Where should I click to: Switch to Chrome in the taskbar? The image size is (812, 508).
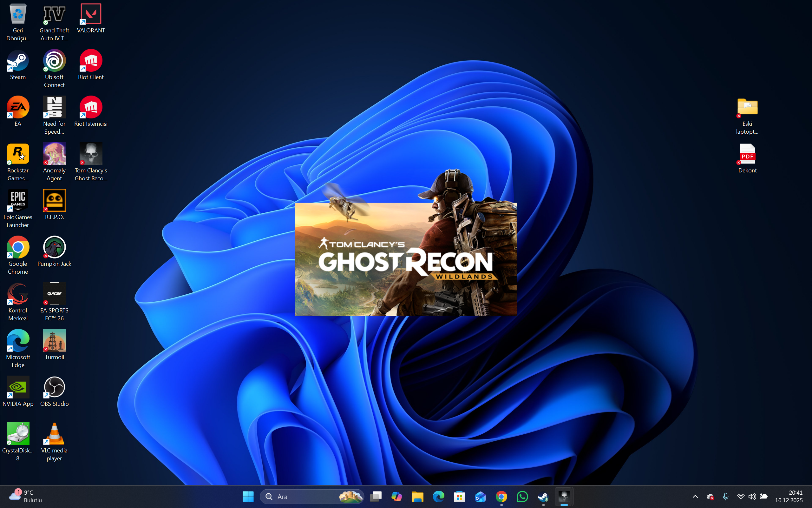click(x=501, y=497)
